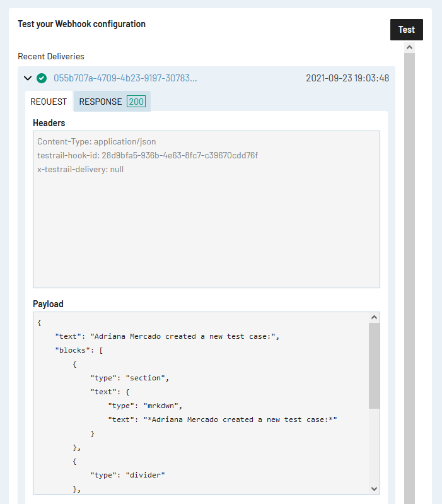Click the outer panel scrollbar up arrow

pos(409,47)
